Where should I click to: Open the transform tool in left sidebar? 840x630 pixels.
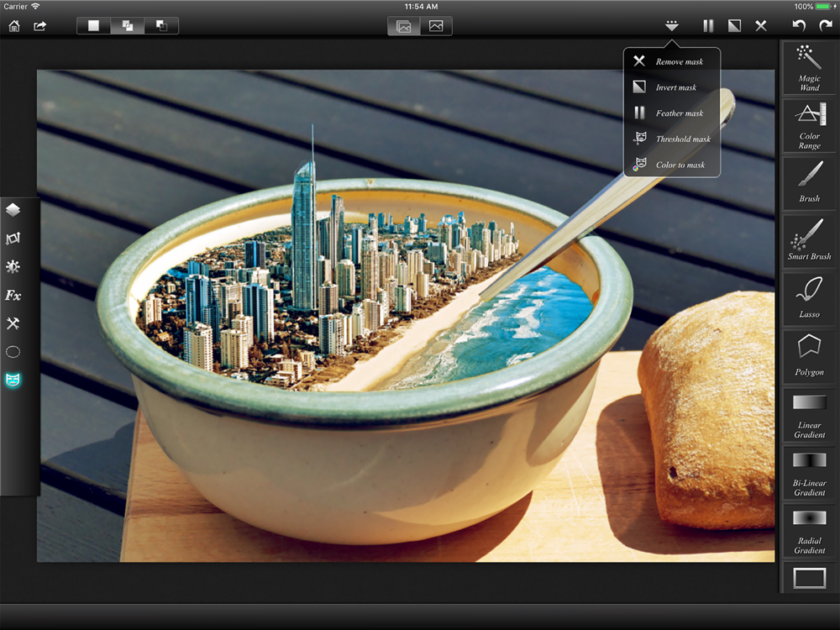click(13, 238)
